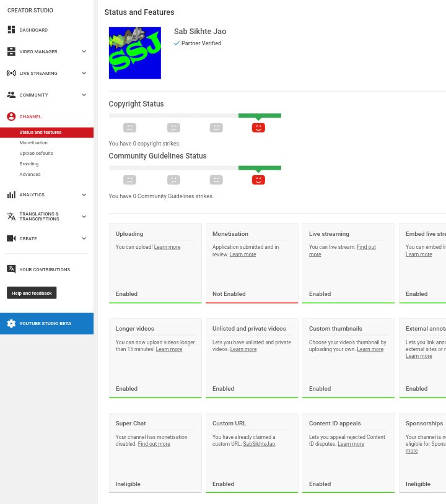Screen dimensions: 446x504
Task: Click second grey face under Community Guidelines
Action: (x=173, y=180)
